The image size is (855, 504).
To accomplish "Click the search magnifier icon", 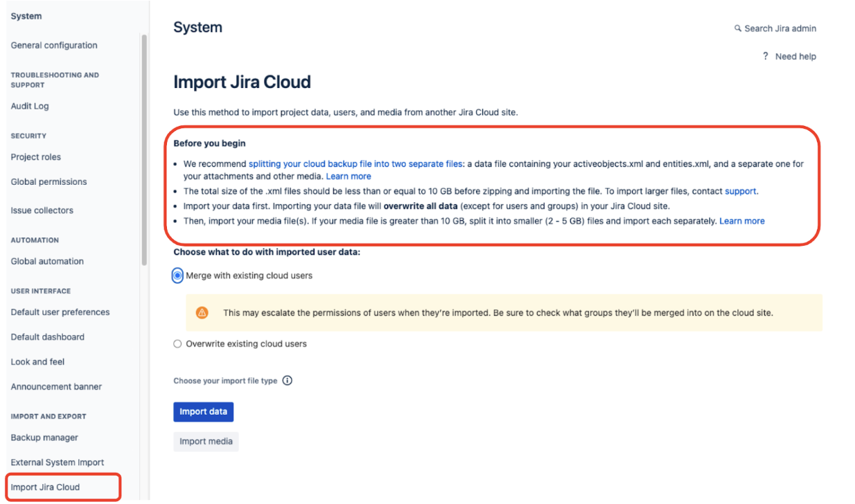I will [738, 28].
